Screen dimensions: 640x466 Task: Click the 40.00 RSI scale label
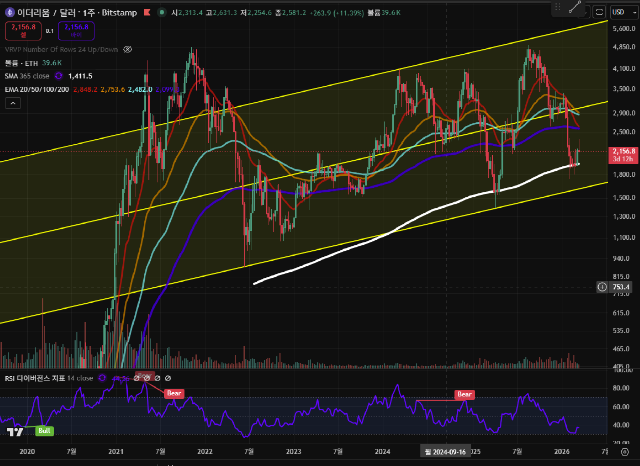coord(620,425)
